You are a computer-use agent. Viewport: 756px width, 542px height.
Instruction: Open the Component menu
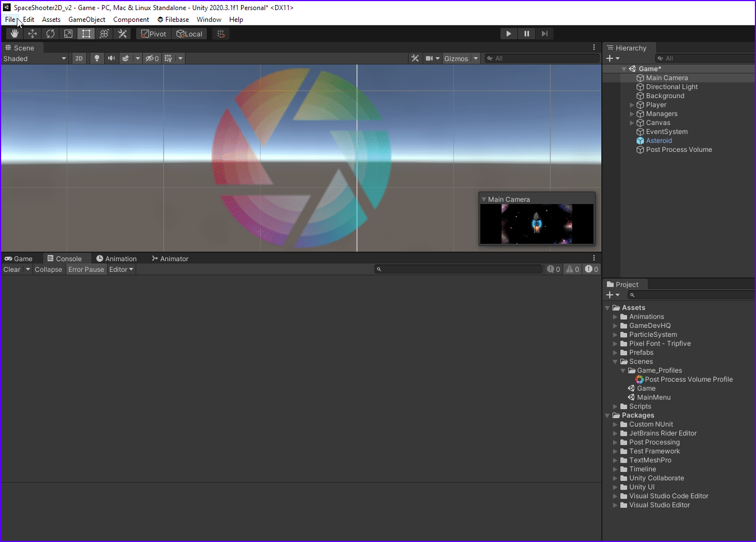coord(131,20)
